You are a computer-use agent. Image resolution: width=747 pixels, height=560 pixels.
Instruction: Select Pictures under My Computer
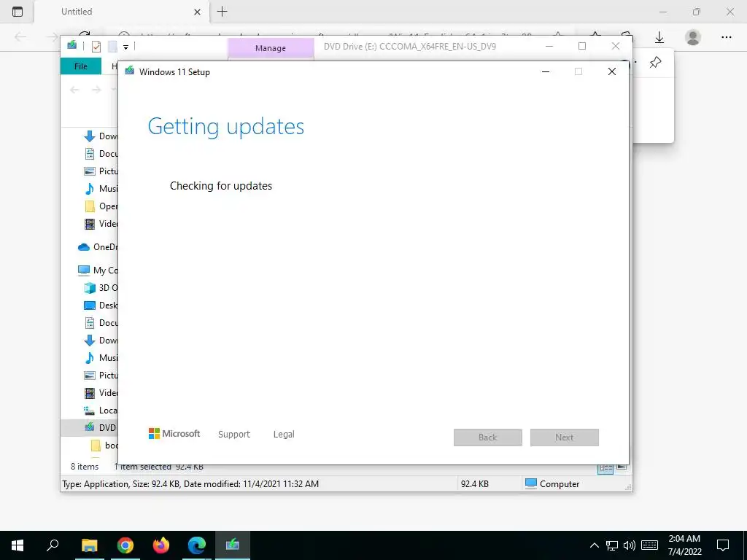[x=101, y=376]
